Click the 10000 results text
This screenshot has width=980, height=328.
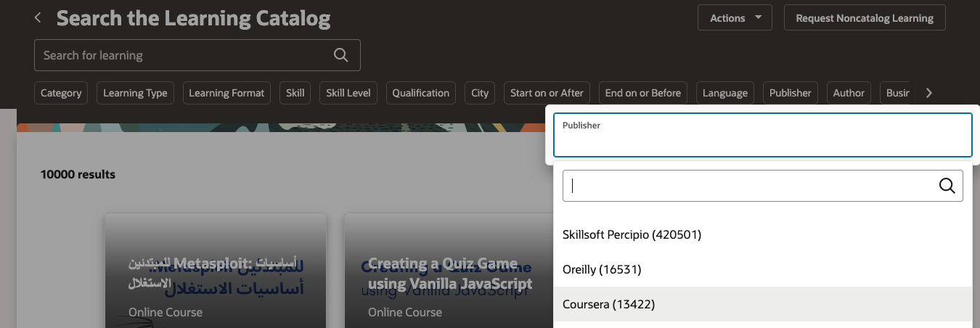click(x=78, y=174)
